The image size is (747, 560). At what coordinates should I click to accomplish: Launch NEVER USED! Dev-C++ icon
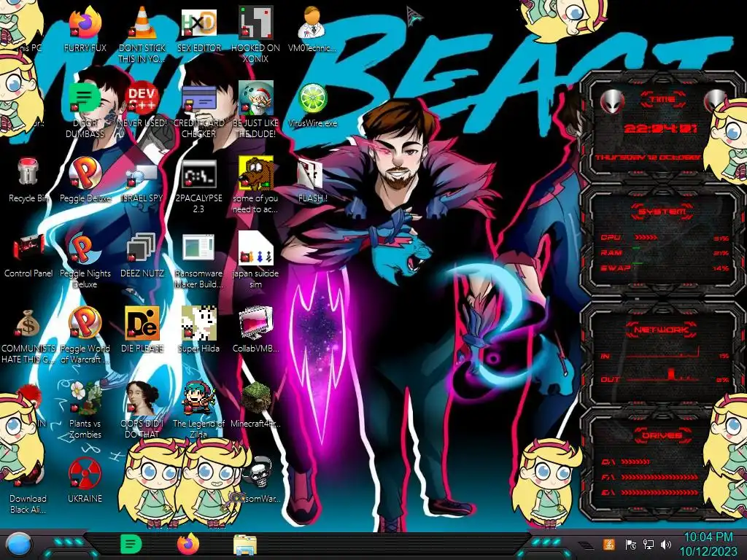(142, 98)
